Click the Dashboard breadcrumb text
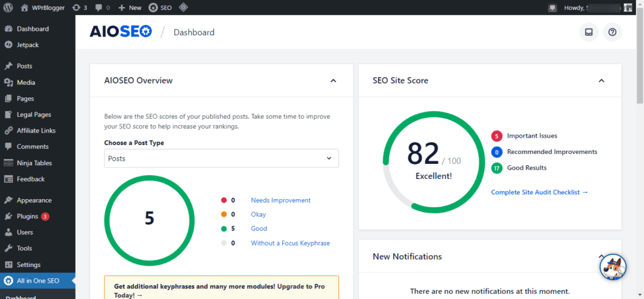The width and height of the screenshot is (644, 299). (194, 33)
